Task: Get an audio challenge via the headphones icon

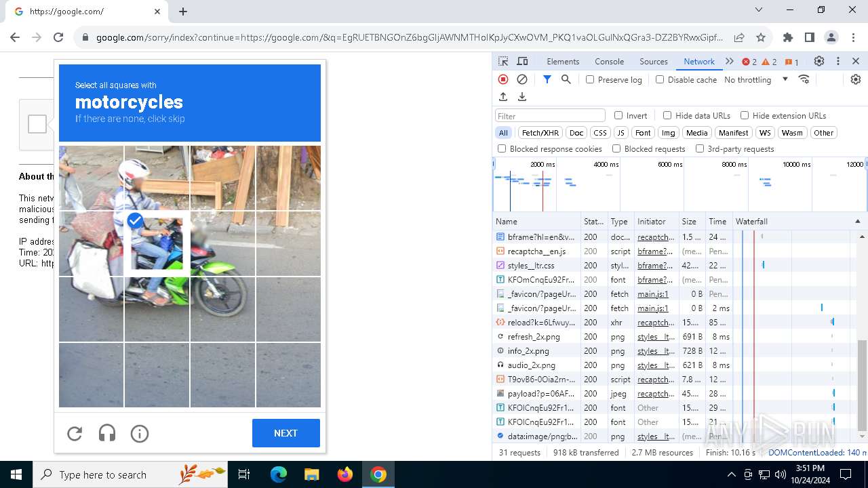Action: pos(107,433)
